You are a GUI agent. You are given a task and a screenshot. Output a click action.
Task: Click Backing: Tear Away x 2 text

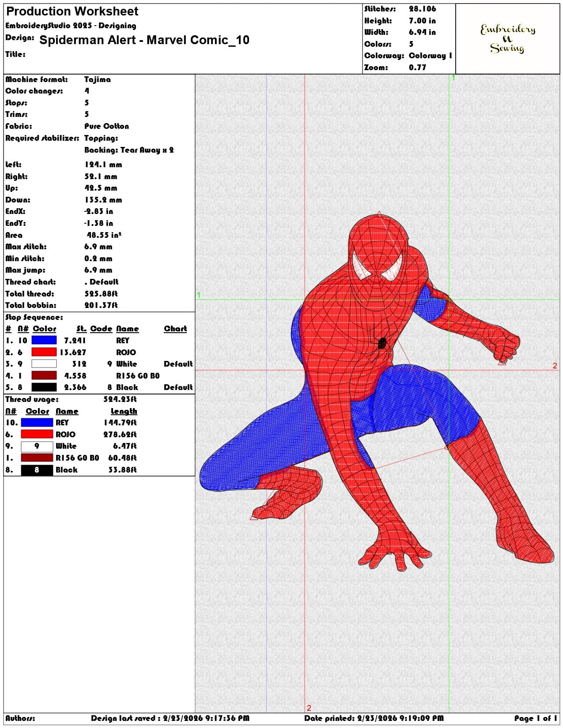click(x=129, y=150)
